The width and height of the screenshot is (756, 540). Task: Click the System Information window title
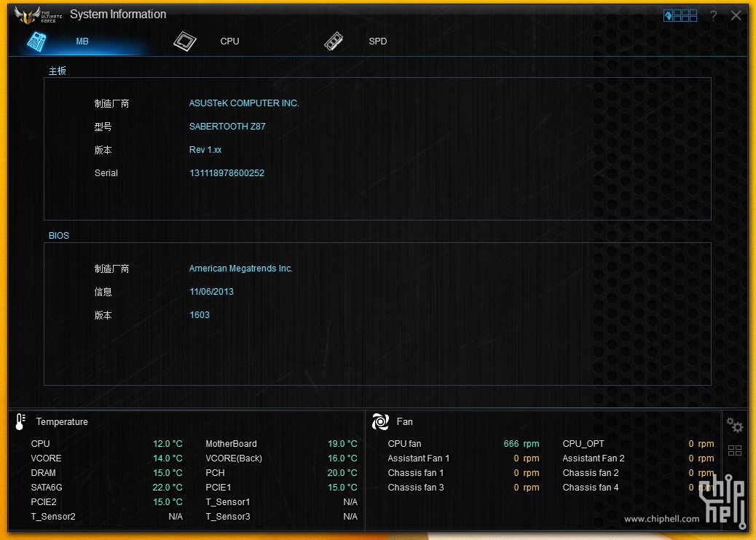coord(118,15)
